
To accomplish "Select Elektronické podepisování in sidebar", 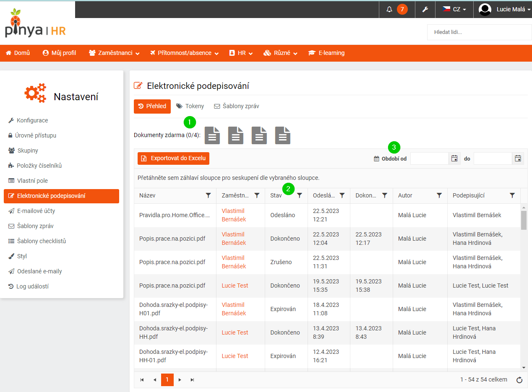I will (x=62, y=196).
